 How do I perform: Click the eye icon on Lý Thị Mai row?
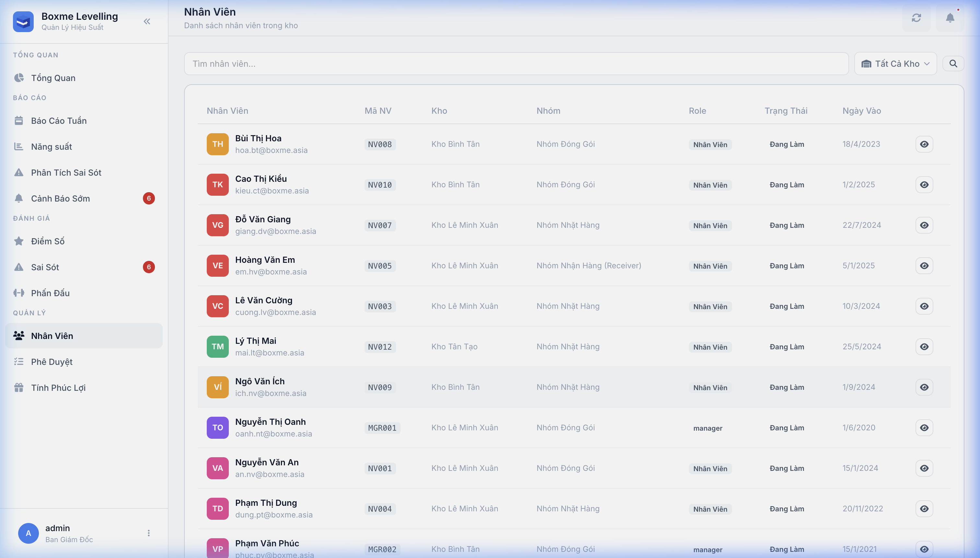point(924,347)
